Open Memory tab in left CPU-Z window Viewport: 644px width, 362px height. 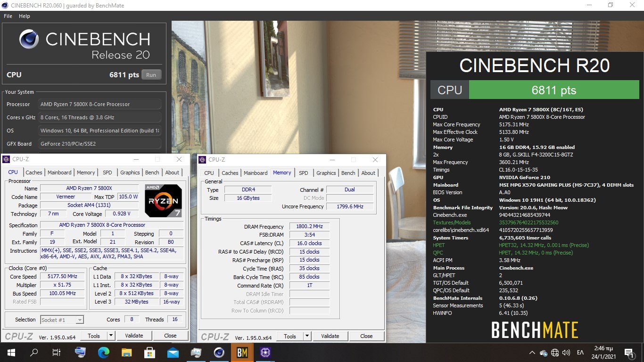click(86, 173)
